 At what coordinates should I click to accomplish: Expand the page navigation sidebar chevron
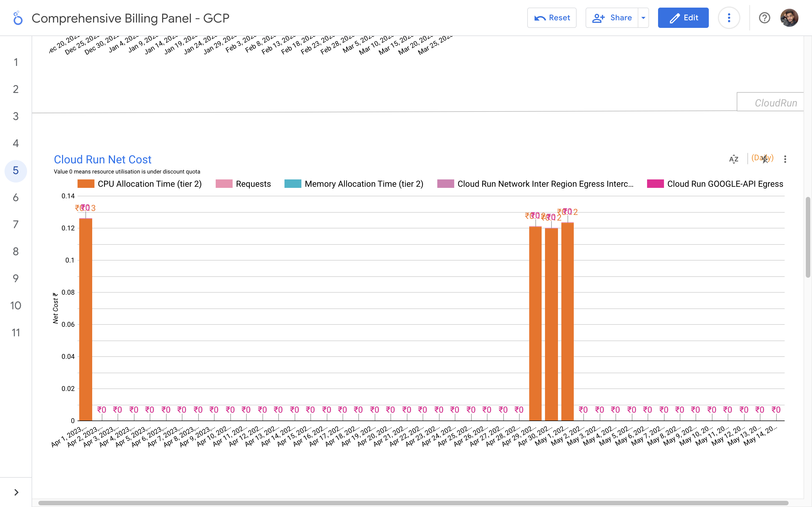coord(16,492)
